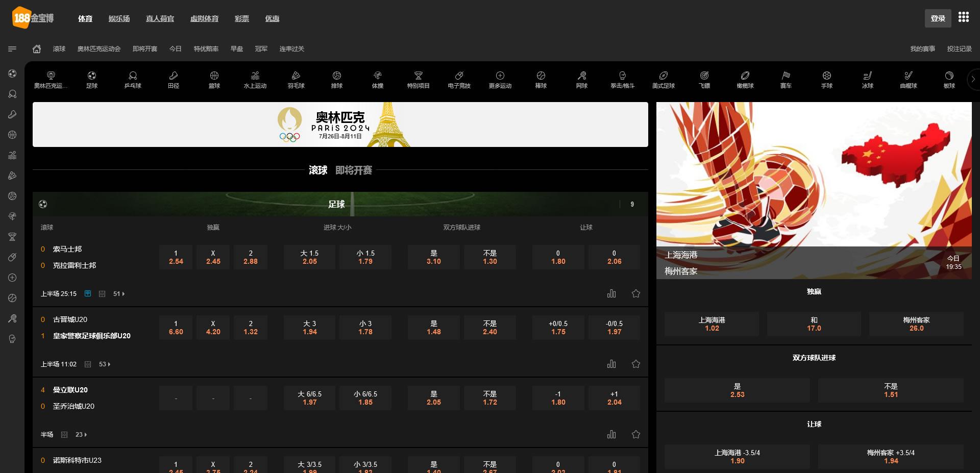Open 娱乐场 in the top menu

119,18
